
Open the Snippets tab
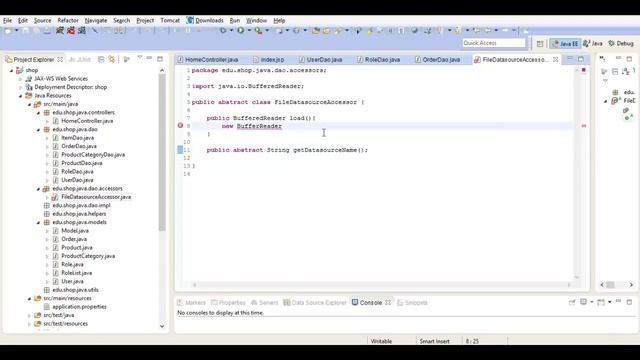(x=412, y=302)
